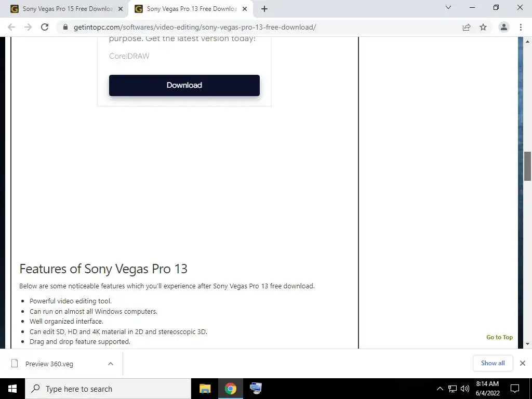
Task: Click the 'Drag and drop feature supported.' bullet
Action: coord(79,342)
